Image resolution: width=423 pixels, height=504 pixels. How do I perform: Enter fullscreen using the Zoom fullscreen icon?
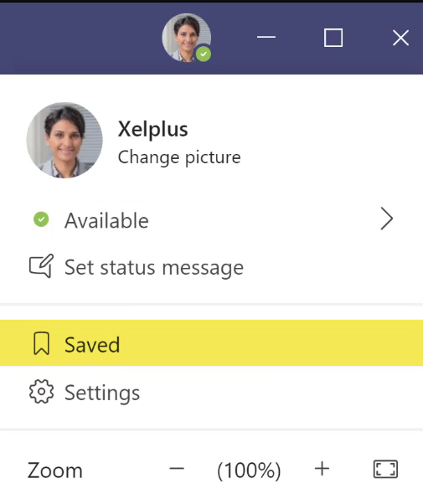click(385, 470)
